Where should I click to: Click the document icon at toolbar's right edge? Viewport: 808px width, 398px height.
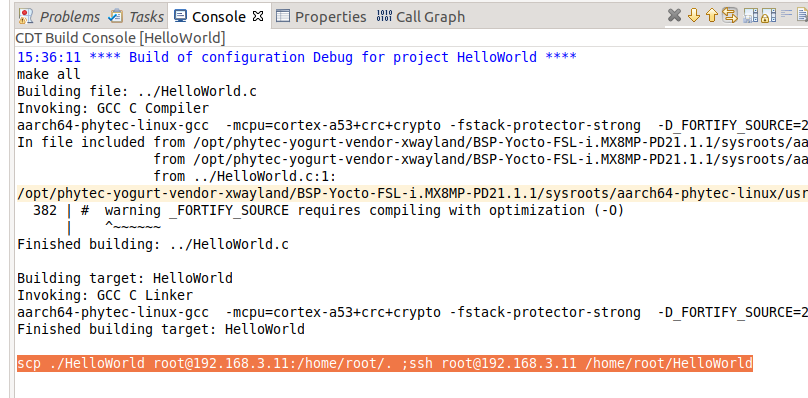click(x=803, y=15)
